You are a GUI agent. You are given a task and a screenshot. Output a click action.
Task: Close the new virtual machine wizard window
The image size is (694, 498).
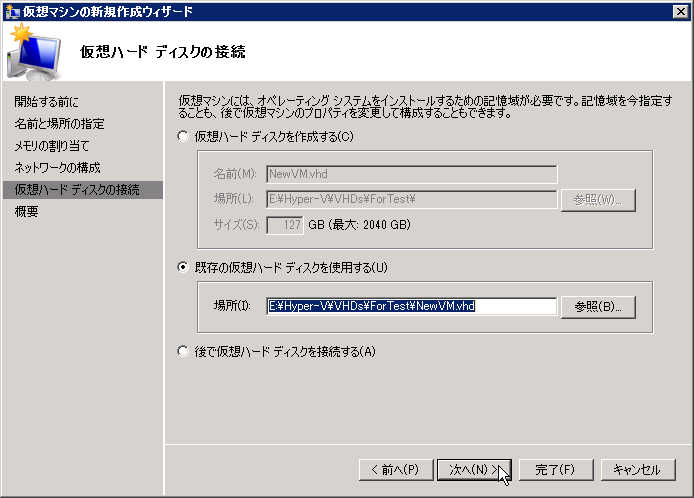(680, 11)
